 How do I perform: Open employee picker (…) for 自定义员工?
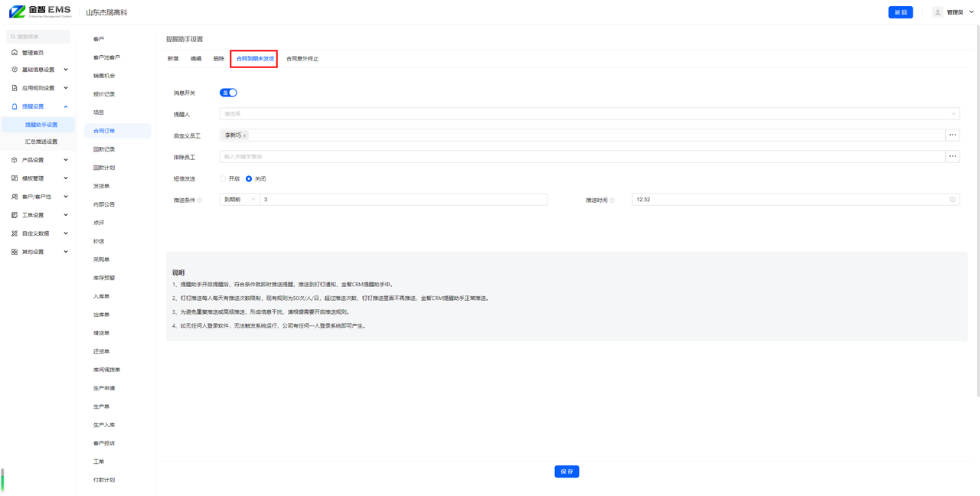click(953, 135)
